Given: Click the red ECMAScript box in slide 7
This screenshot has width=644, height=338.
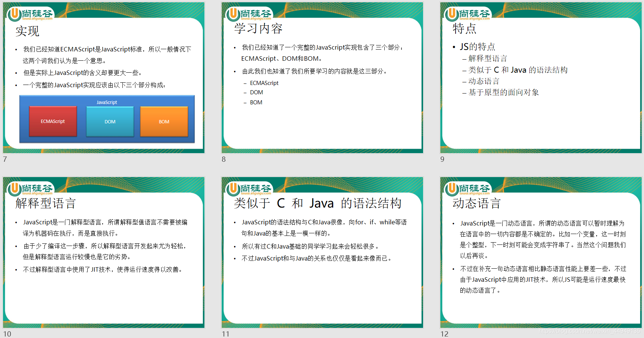Looking at the screenshot, I should tap(53, 121).
